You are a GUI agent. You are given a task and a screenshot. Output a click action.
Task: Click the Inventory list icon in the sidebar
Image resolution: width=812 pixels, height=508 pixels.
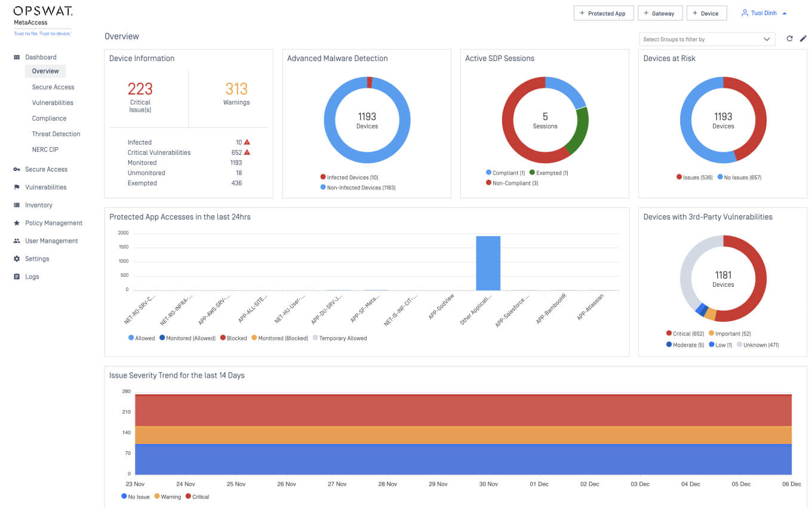tap(17, 206)
